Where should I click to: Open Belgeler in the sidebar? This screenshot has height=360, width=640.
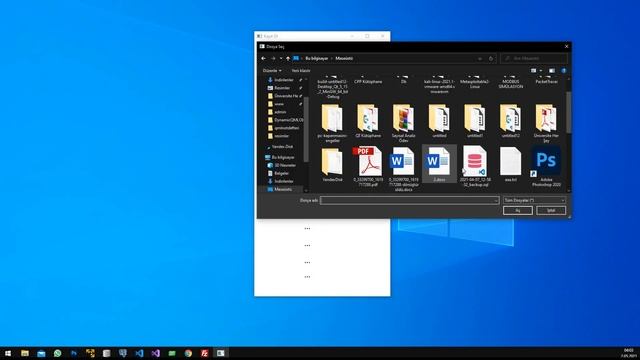pos(281,173)
